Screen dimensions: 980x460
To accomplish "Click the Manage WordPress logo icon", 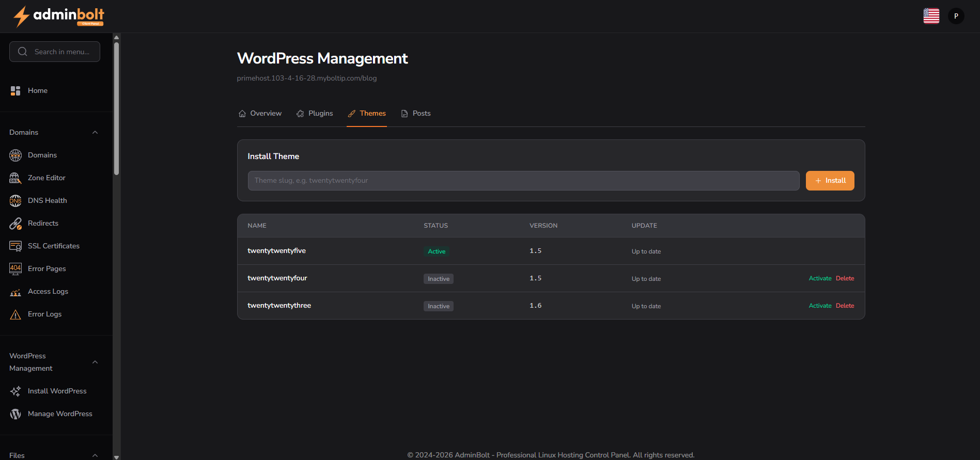I will click(x=15, y=414).
